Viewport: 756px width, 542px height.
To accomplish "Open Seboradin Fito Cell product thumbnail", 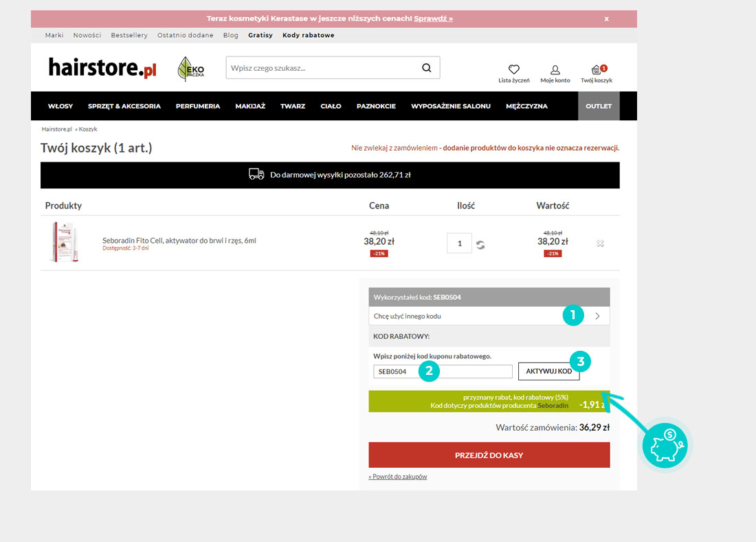I will [x=64, y=242].
